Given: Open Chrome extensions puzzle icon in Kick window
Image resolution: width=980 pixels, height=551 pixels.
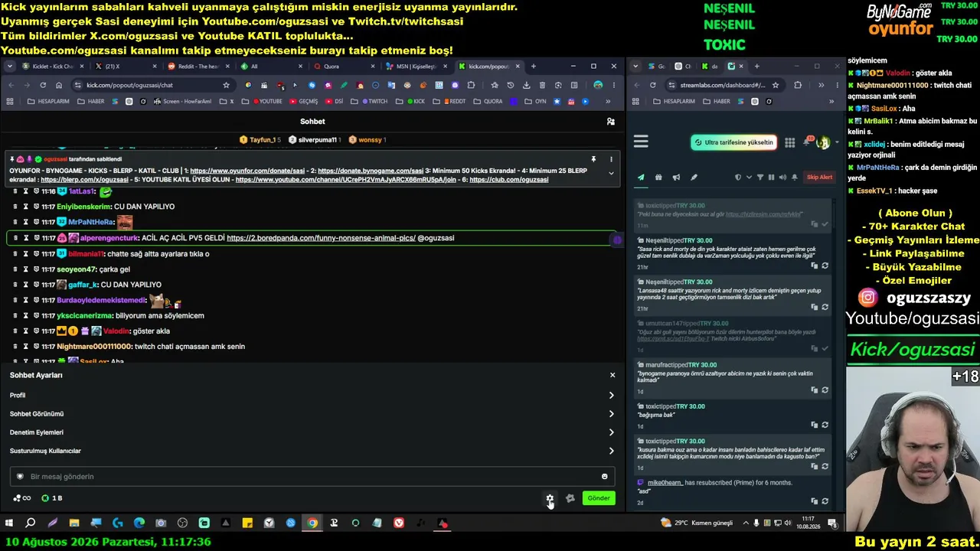Looking at the screenshot, I should 471,85.
